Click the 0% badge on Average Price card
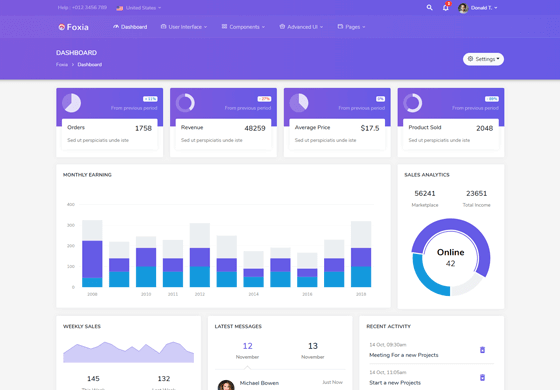Image resolution: width=560 pixels, height=390 pixels. (380, 99)
